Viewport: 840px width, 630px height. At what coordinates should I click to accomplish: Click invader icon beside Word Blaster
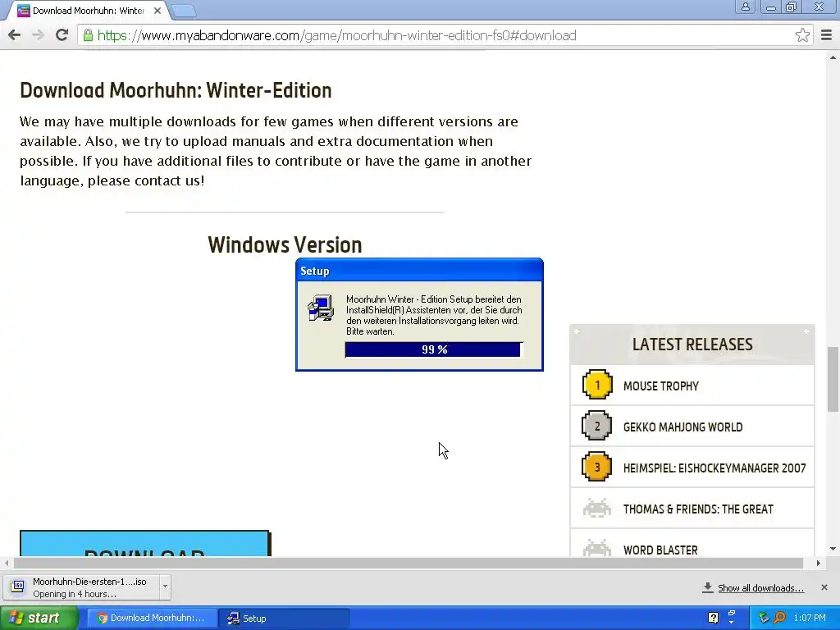[597, 548]
